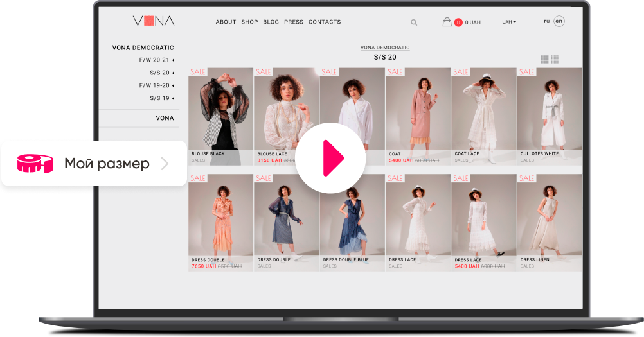Go to the CONTACTS page

pos(325,22)
